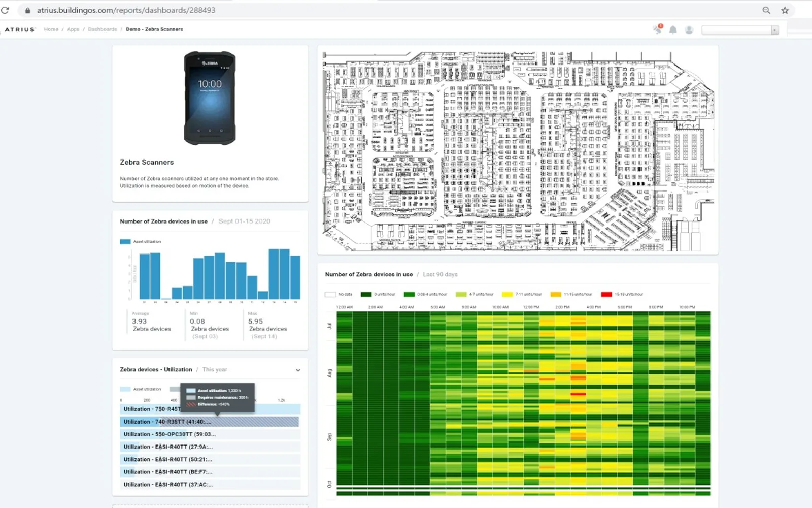Open the header combo box dropdown arrow
Viewport: 812px width, 508px height.
[x=774, y=30]
